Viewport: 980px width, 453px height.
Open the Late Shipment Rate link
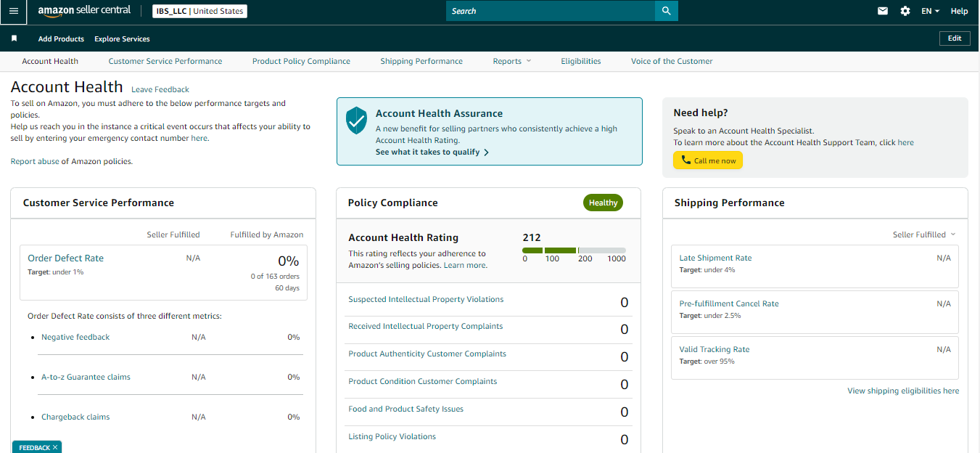[715, 258]
